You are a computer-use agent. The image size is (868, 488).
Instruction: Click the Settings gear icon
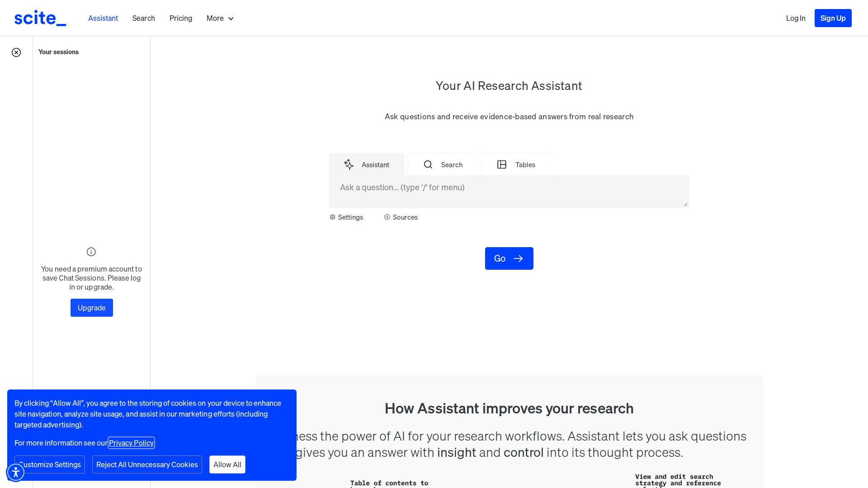point(333,217)
